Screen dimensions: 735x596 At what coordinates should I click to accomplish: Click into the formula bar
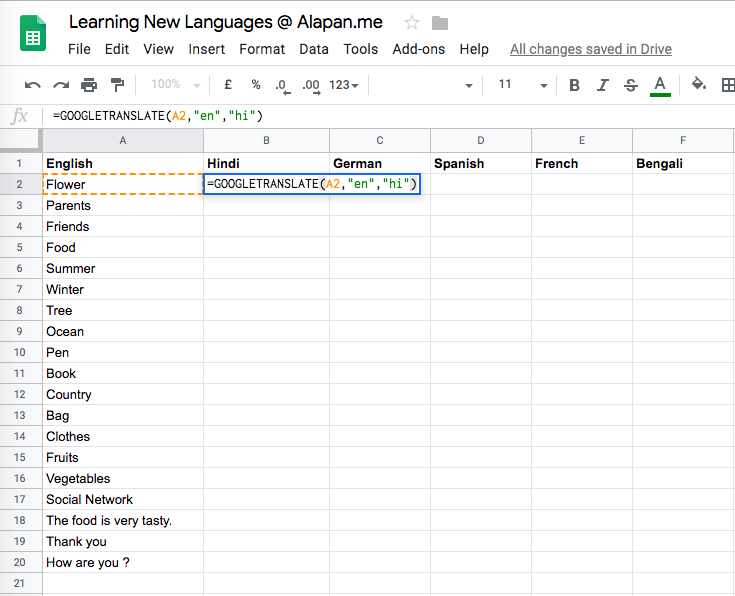tap(389, 116)
